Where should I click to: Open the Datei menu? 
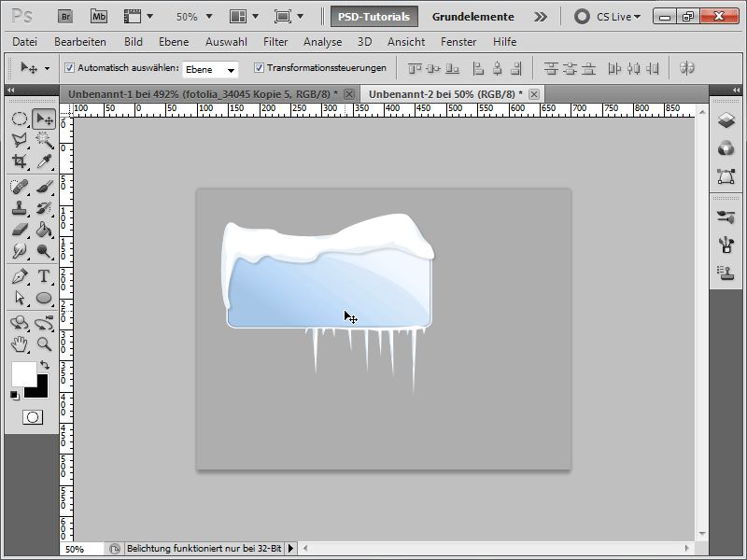[24, 42]
